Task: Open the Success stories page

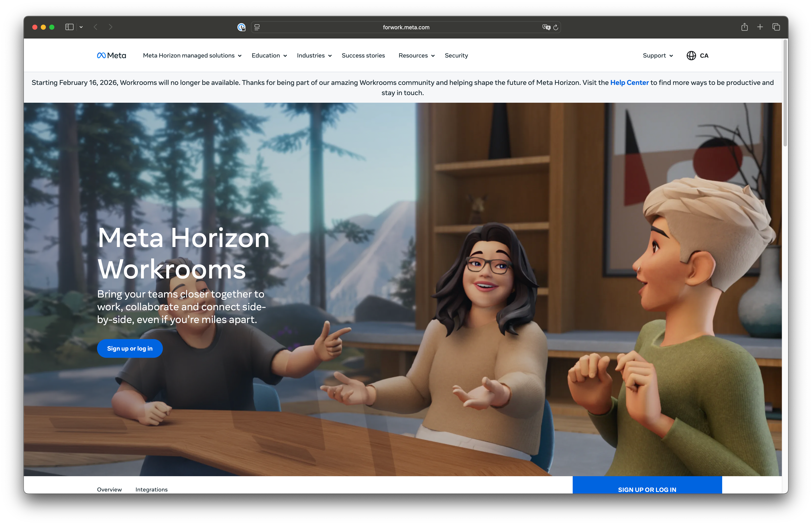Action: click(363, 56)
